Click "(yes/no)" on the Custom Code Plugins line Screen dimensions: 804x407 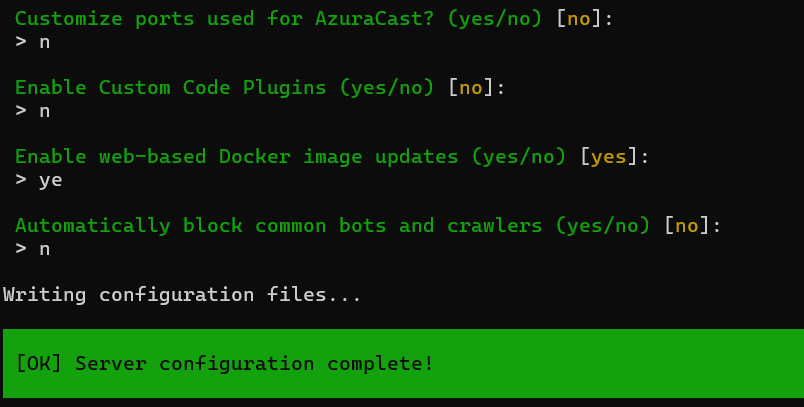pos(387,88)
